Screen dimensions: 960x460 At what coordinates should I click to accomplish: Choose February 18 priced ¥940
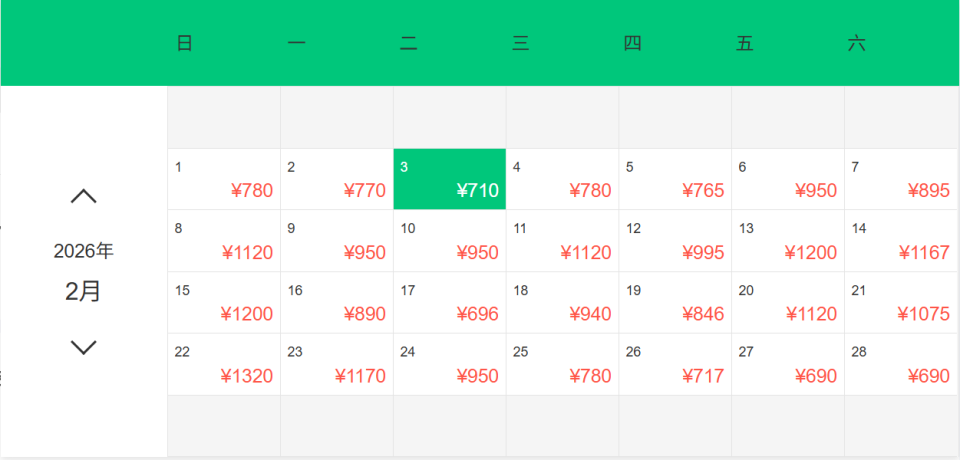(x=562, y=303)
